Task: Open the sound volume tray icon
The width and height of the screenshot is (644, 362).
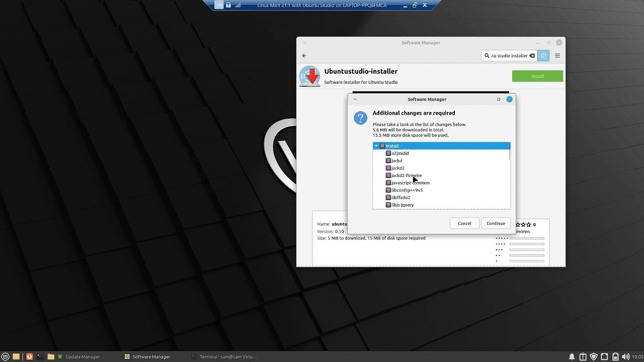Action: pyautogui.click(x=626, y=356)
